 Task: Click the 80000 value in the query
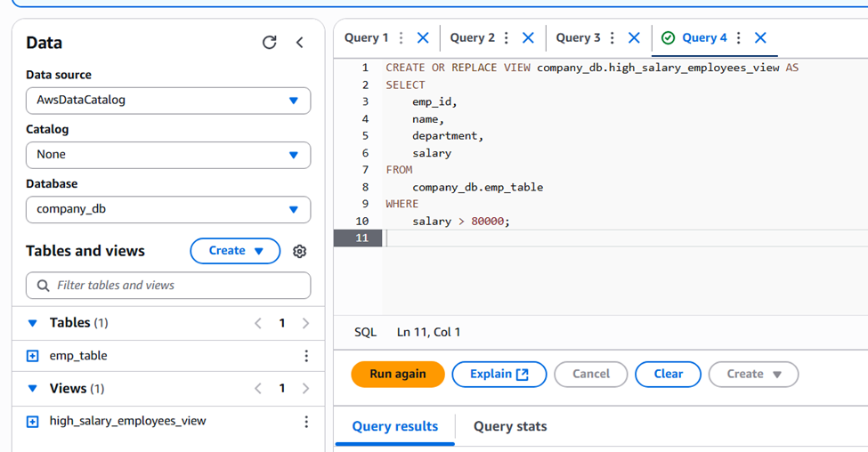pos(488,222)
